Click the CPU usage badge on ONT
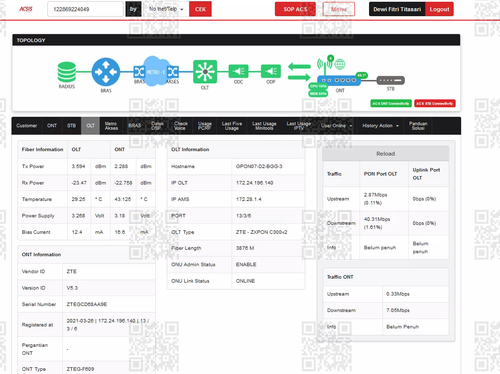 click(318, 86)
